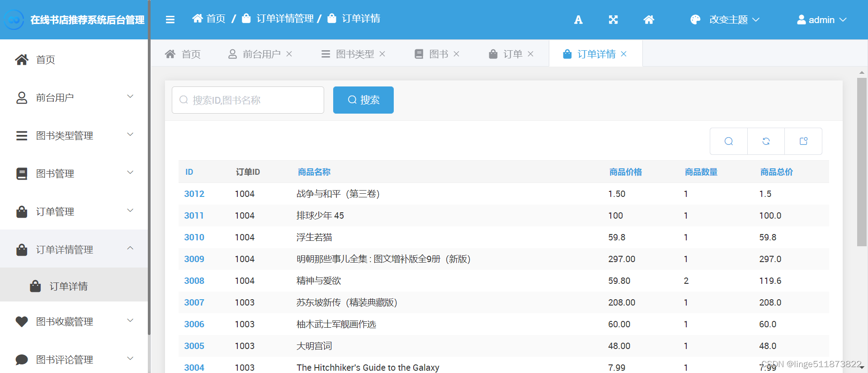Click the scrollbar up arrow
Screen dimensions: 868x373
[x=862, y=72]
